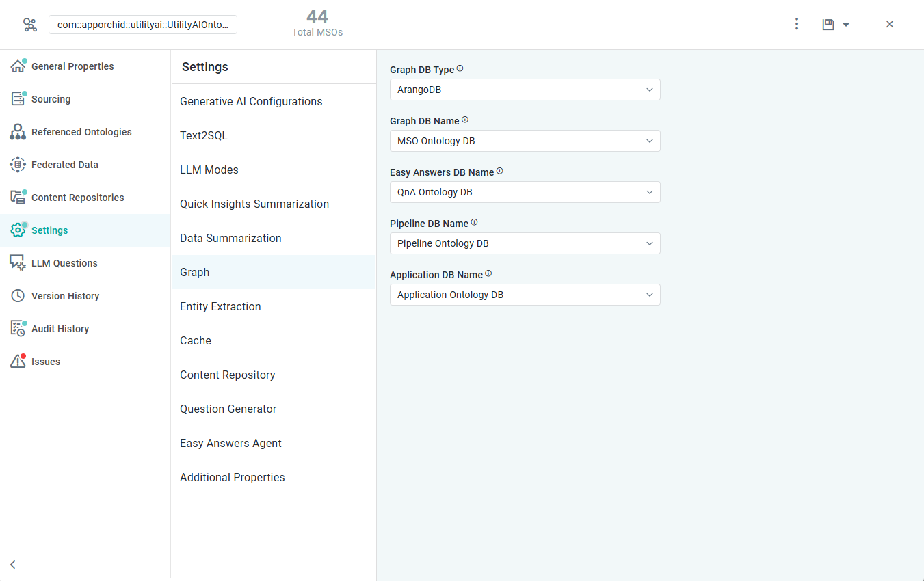924x581 pixels.
Task: Show info tooltip for Graph DB Type
Action: (460, 68)
